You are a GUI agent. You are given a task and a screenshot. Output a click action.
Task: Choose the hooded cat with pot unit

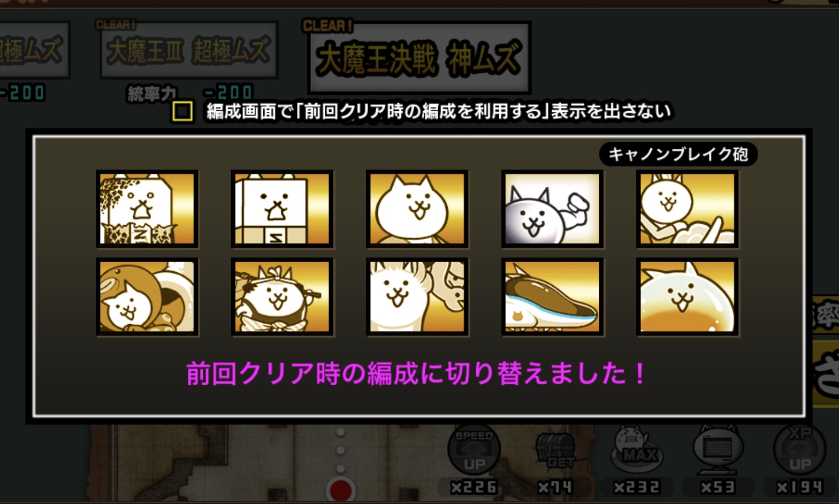click(147, 297)
